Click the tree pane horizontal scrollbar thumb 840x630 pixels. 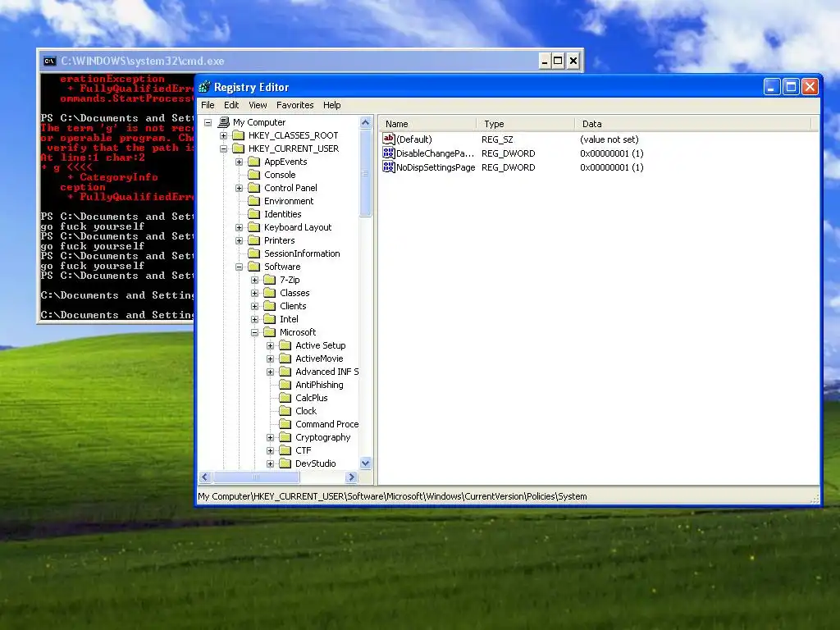pos(256,477)
